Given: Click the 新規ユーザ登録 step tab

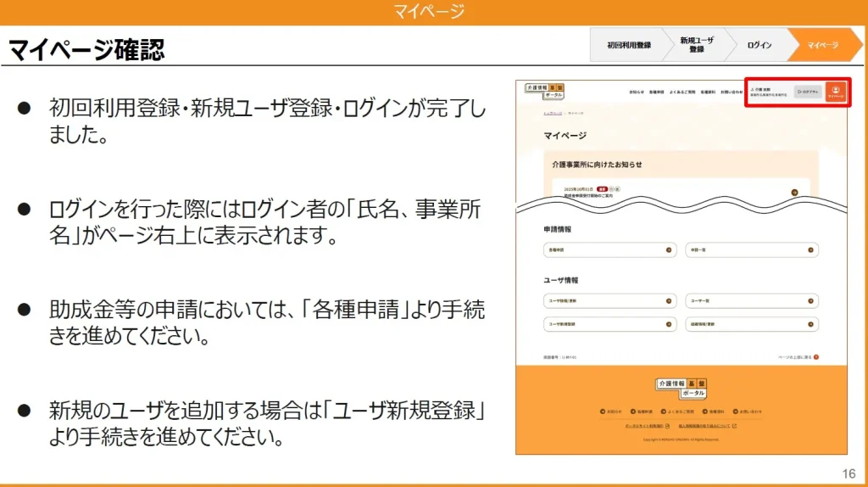Looking at the screenshot, I should 696,45.
